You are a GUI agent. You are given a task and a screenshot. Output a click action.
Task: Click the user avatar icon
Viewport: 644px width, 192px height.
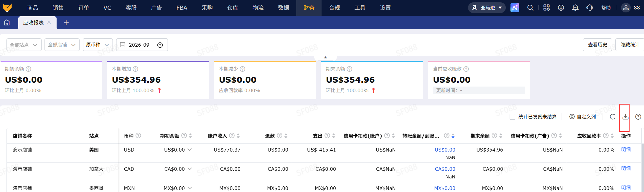coord(625,8)
